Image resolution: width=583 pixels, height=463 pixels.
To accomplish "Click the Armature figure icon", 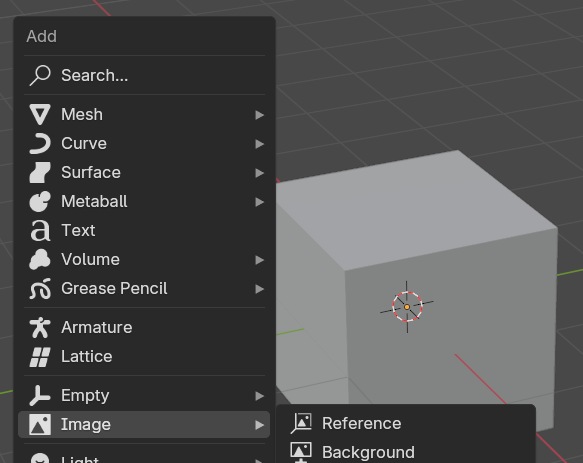I will point(40,327).
